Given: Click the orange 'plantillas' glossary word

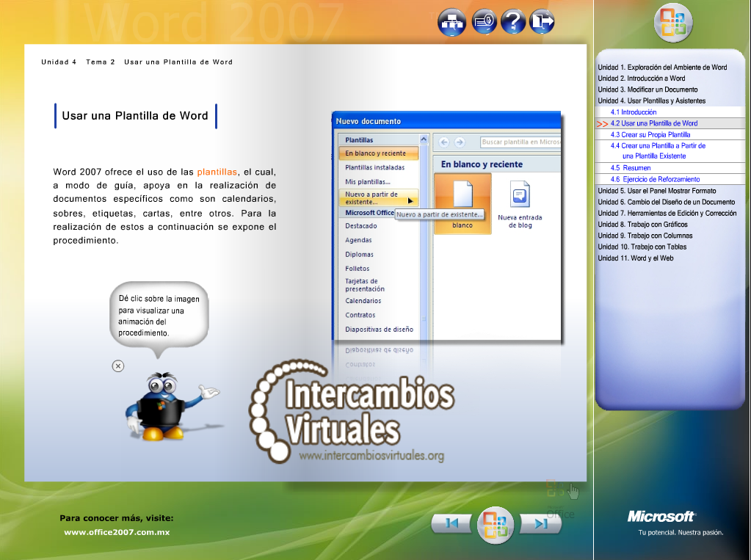Looking at the screenshot, I should 217,172.
